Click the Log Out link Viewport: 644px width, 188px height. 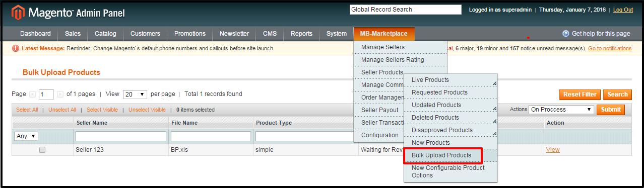(x=623, y=10)
